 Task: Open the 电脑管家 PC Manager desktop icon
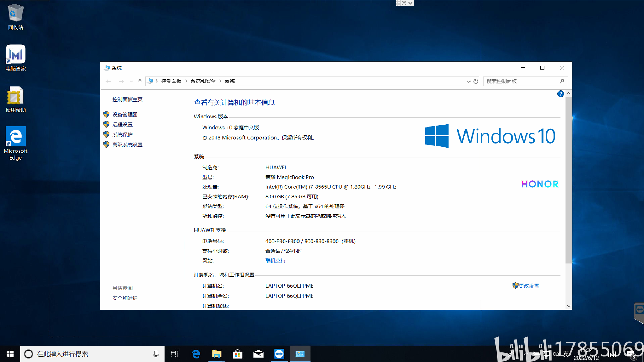16,58
